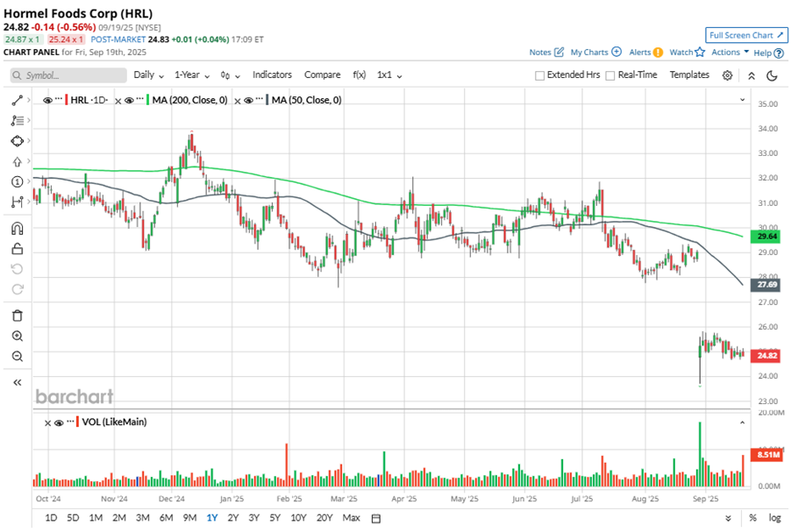Open the date range calendar icon
The height and width of the screenshot is (532, 791).
point(376,518)
